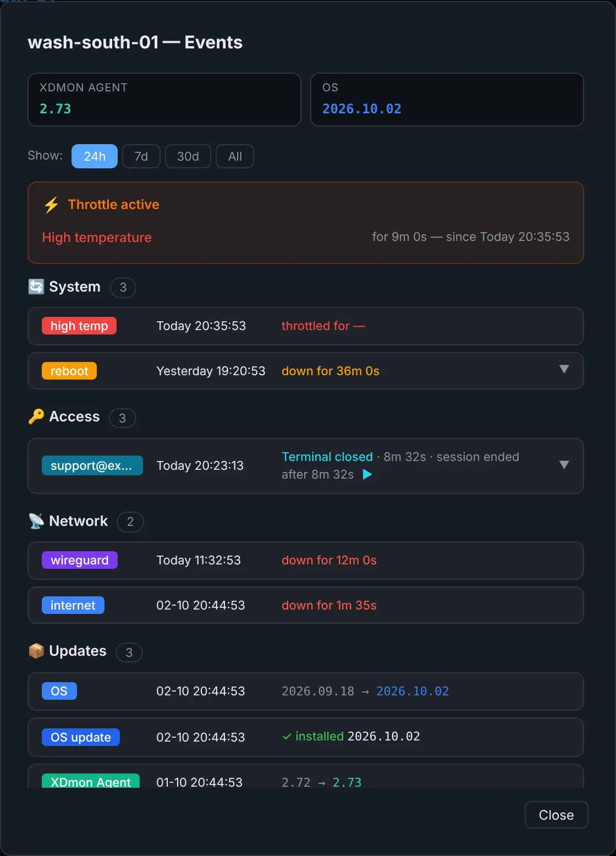Image resolution: width=616 pixels, height=856 pixels.
Task: Click 'throttled for —' text
Action: (x=323, y=326)
